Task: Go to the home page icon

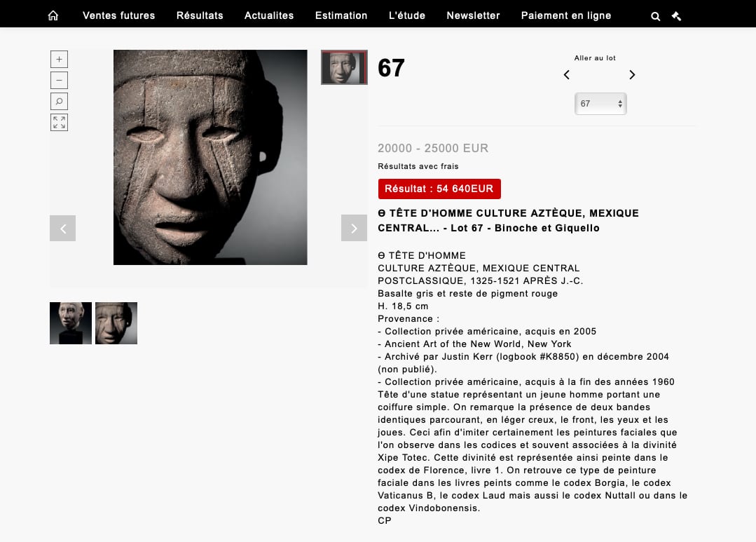Action: (53, 15)
